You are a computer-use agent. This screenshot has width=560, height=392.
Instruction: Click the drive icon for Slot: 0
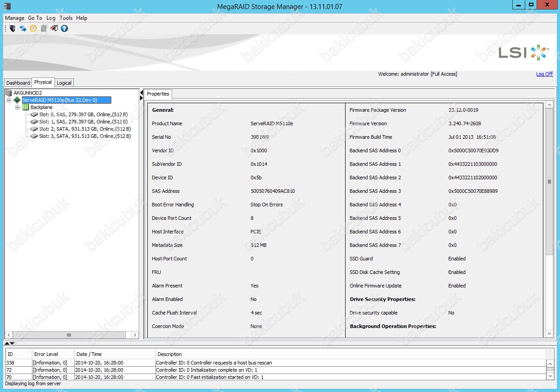point(34,114)
